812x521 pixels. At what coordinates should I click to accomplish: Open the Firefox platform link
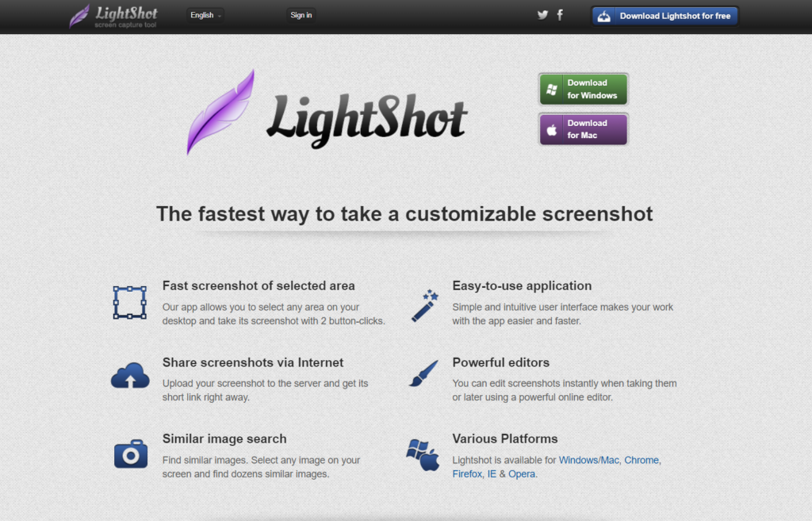(467, 474)
